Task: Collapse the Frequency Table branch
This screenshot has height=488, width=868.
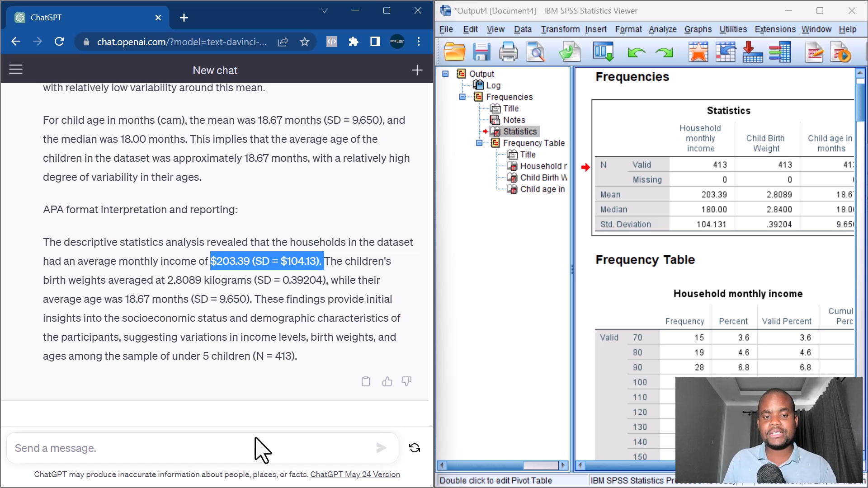Action: [x=479, y=143]
